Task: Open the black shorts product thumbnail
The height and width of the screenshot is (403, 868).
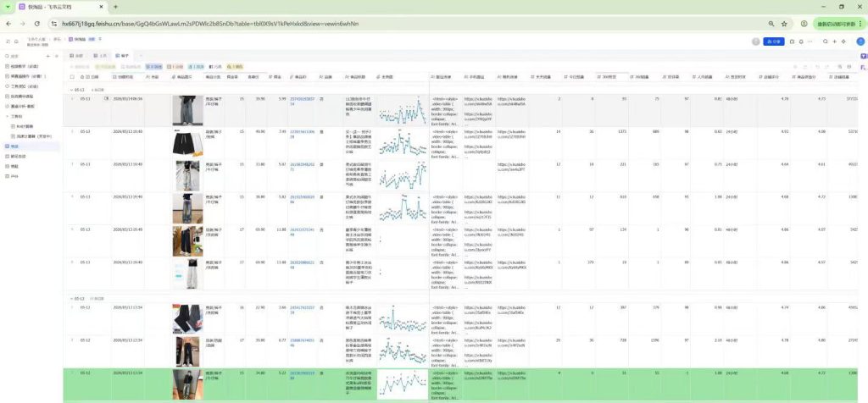Action: 187,143
